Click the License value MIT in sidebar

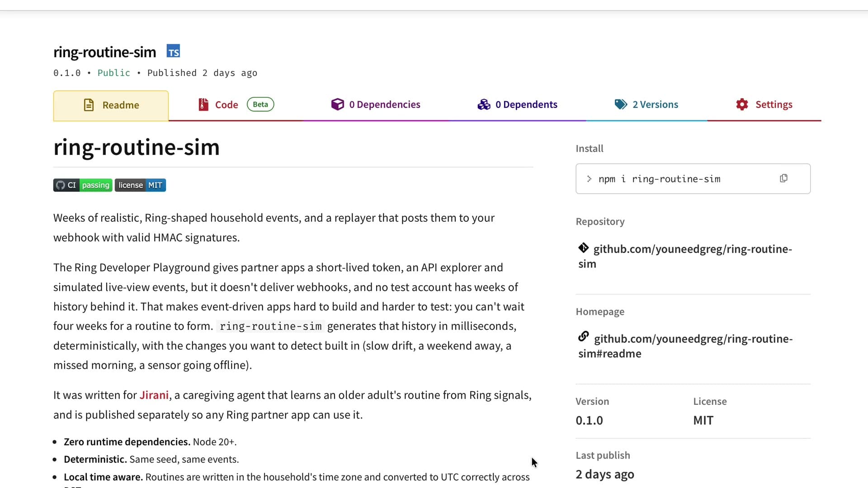coord(703,421)
